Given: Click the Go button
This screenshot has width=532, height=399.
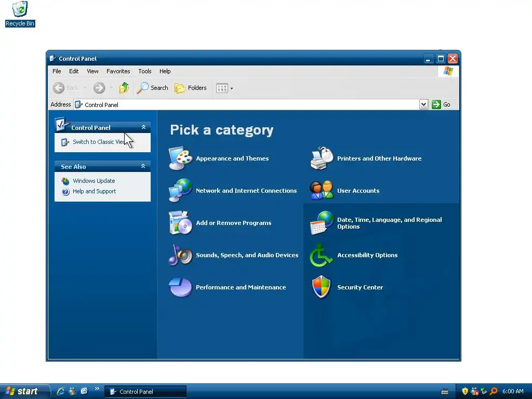Looking at the screenshot, I should [x=441, y=104].
